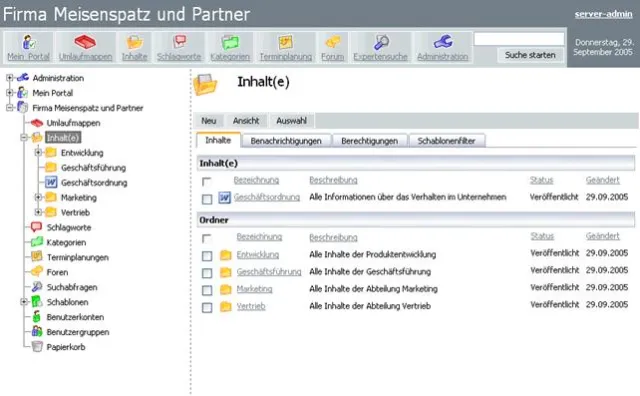Click Umlaufmappen icon in the tree
The width and height of the screenshot is (640, 396).
tap(37, 123)
